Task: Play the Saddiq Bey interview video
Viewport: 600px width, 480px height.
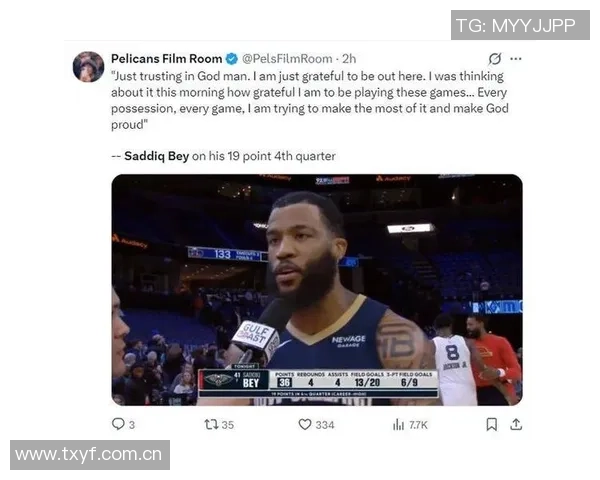Action: [x=317, y=290]
